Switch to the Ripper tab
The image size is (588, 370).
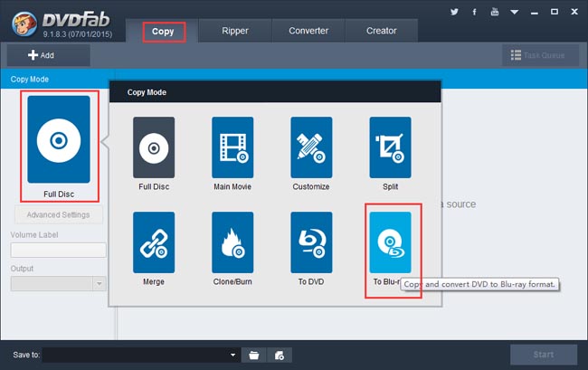pyautogui.click(x=235, y=31)
